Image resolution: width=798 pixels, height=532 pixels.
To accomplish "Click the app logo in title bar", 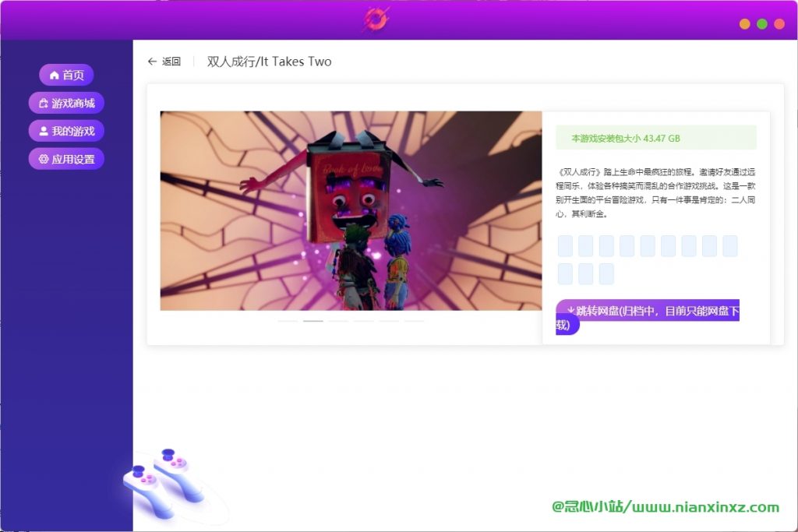I will [x=376, y=19].
